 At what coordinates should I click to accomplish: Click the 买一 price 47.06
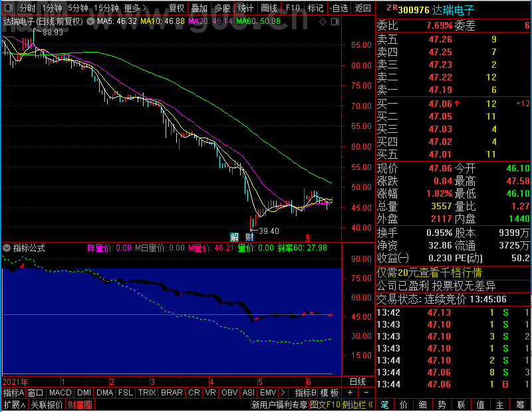[440, 104]
